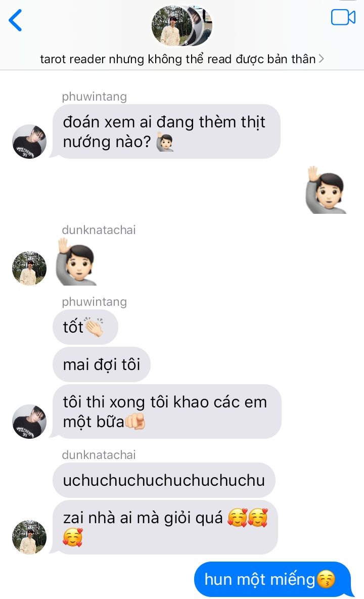Viewport: 364px width, 599px height.
Task: Tap the first 'phuwintang' sender name label
Action: pos(95,96)
